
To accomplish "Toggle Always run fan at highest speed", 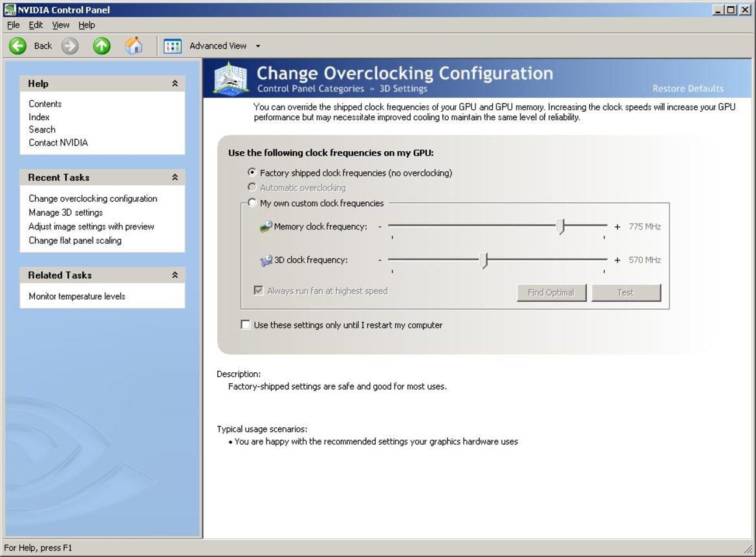I will [259, 290].
